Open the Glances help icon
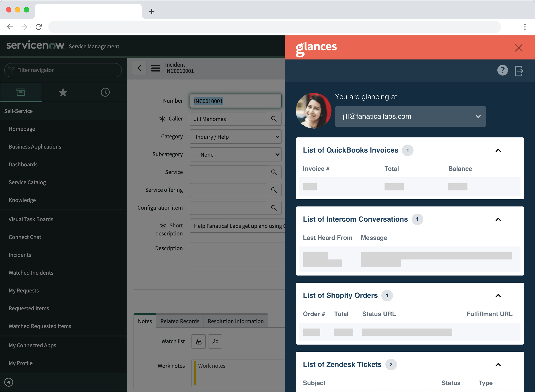This screenshot has height=392, width=535. [502, 70]
